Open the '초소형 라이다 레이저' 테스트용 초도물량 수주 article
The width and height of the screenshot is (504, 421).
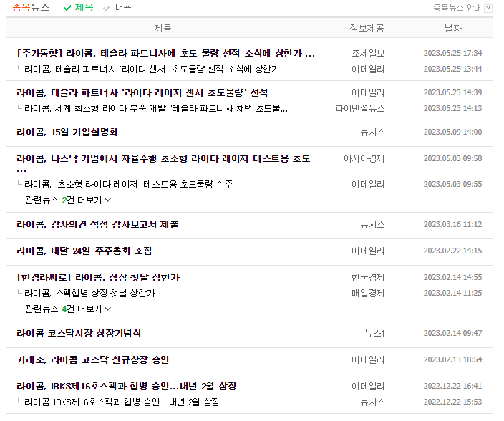pyautogui.click(x=129, y=185)
